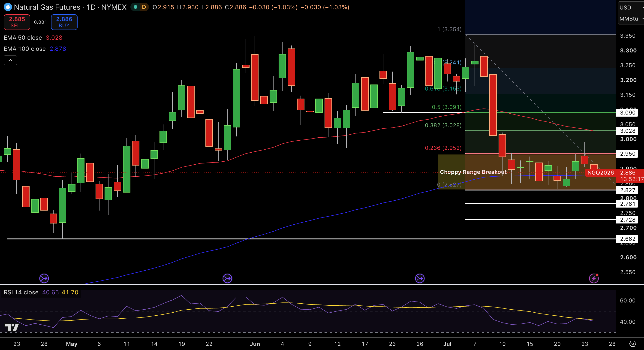Click the 0.618 (3.153) Fibonacci label
Viewport: 644px width, 350px height.
click(x=443, y=89)
